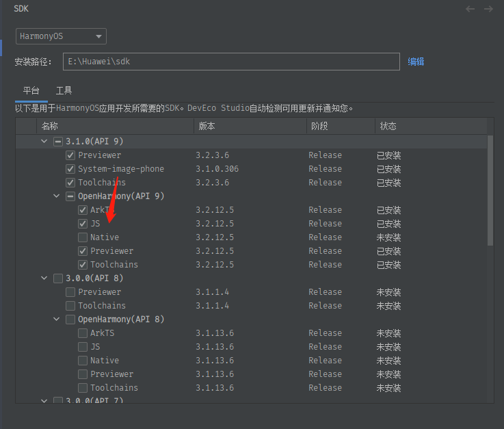Switch to the 平台 tab
This screenshot has width=504, height=429.
click(x=31, y=91)
